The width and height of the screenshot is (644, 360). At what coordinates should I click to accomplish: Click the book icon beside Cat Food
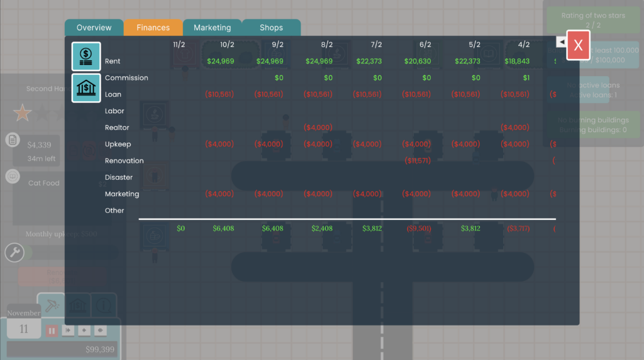click(x=13, y=177)
